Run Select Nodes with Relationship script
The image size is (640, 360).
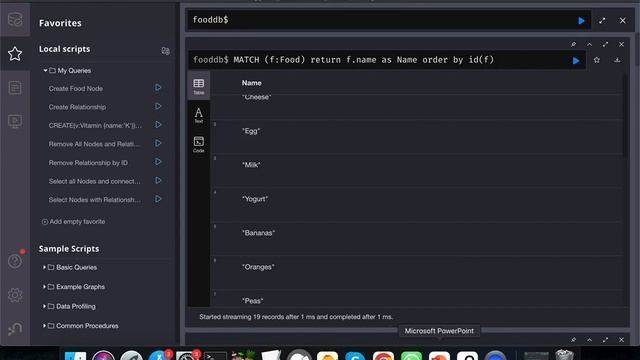point(158,199)
